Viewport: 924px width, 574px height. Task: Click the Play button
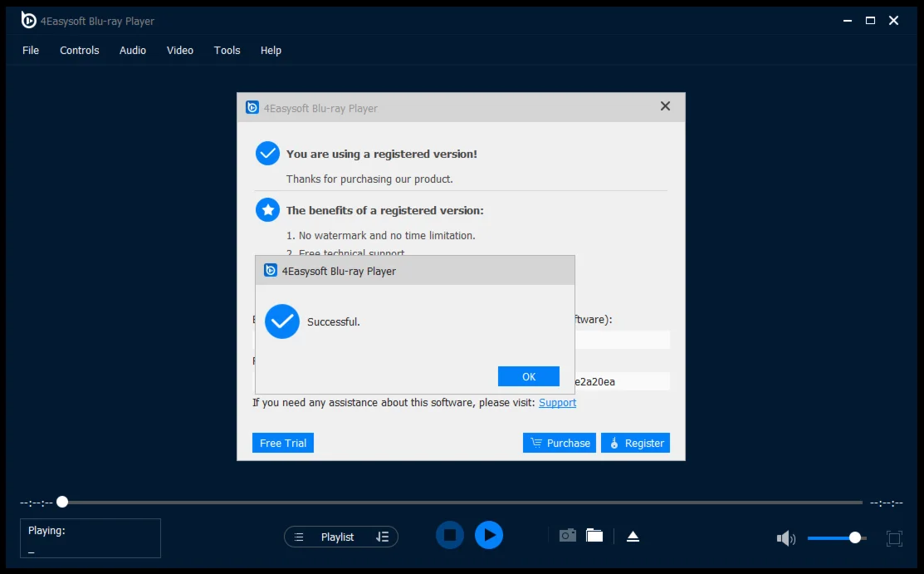point(489,536)
